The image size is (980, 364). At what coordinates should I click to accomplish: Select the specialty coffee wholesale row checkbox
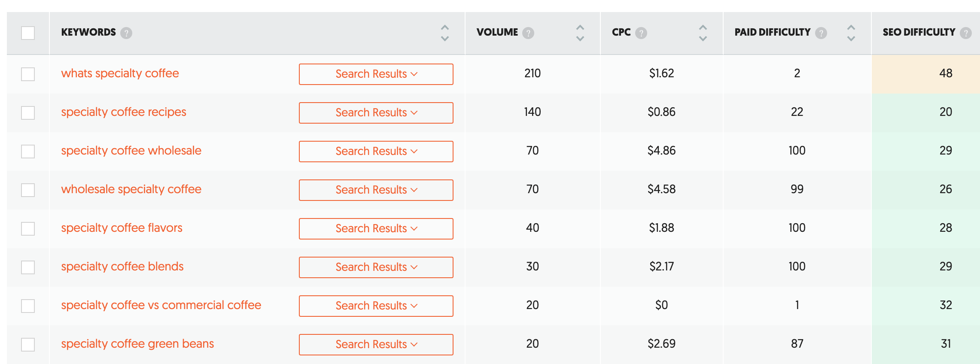pos(28,152)
